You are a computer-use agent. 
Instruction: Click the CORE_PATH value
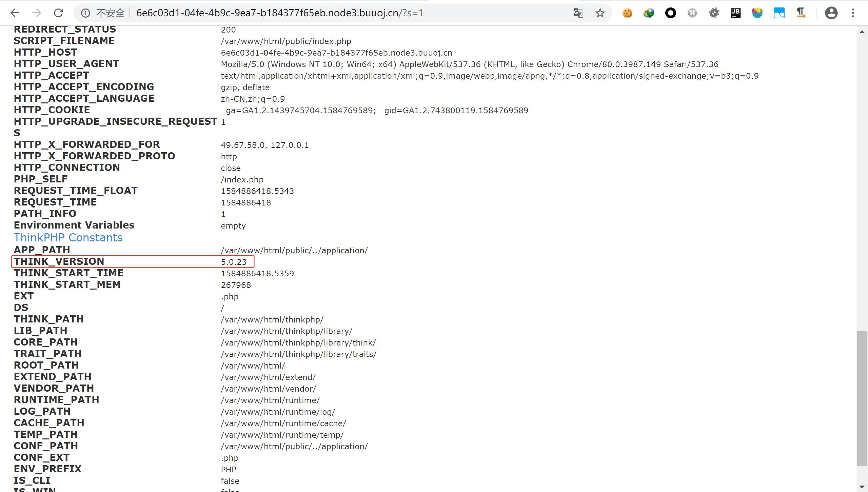pos(298,343)
